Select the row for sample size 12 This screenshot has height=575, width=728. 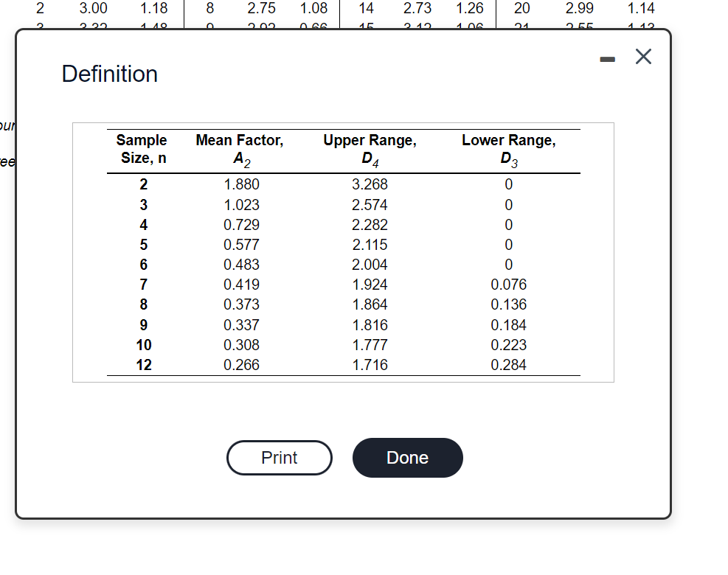point(142,365)
